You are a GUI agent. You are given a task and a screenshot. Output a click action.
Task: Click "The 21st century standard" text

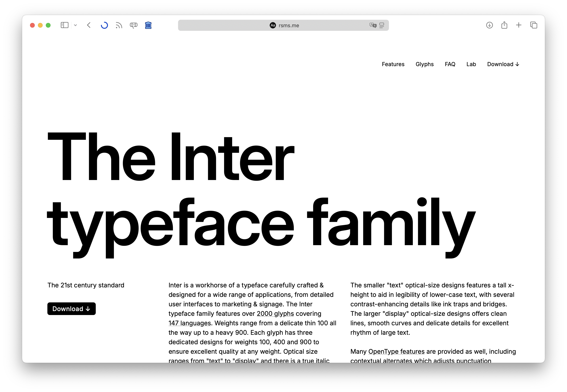click(x=86, y=285)
